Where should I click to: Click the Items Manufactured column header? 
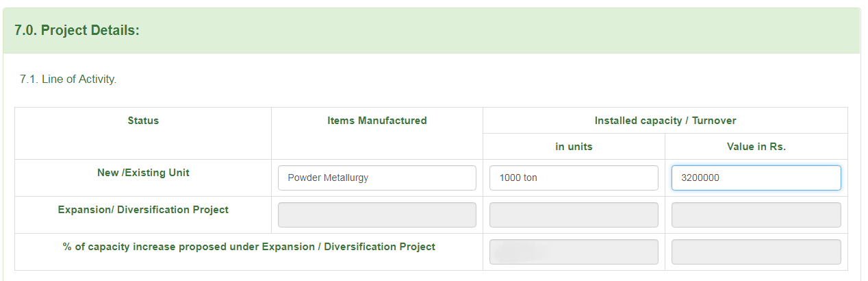click(x=376, y=121)
